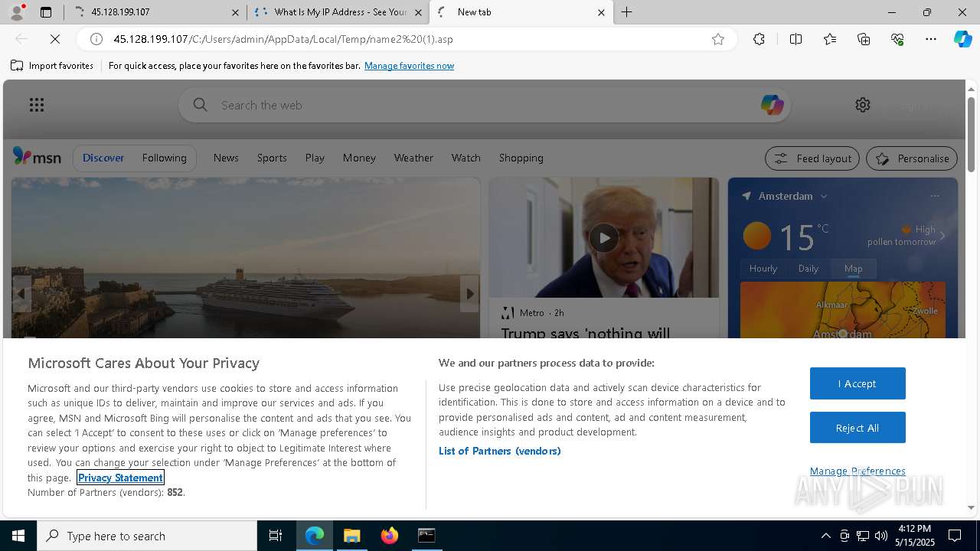Open the Money menu item
Image resolution: width=980 pixels, height=551 pixels.
coord(359,158)
